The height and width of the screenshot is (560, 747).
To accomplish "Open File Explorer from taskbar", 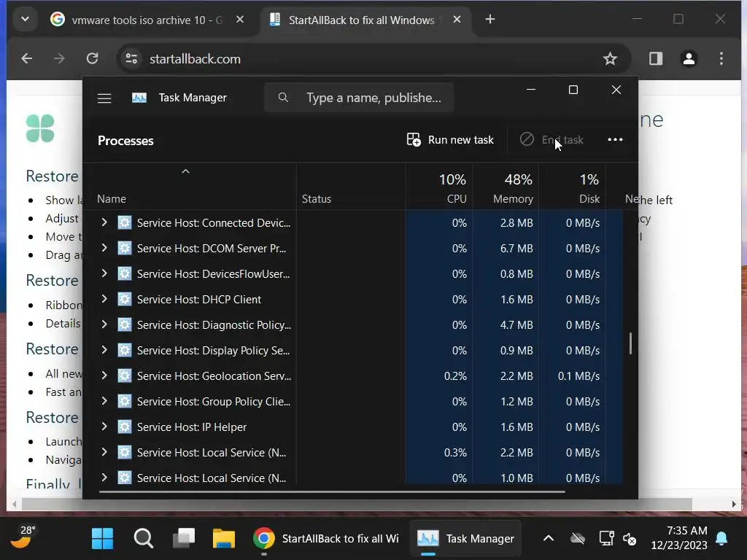I will coord(223,539).
